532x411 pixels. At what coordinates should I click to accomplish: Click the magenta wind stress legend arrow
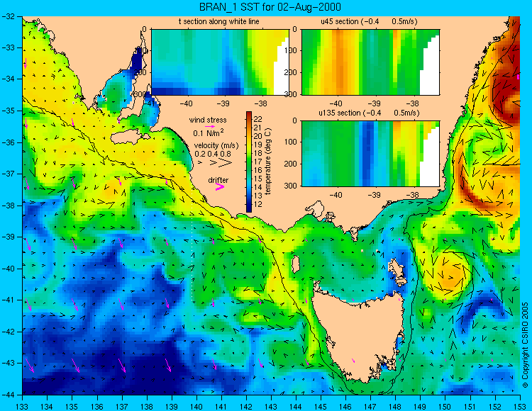[x=211, y=126]
